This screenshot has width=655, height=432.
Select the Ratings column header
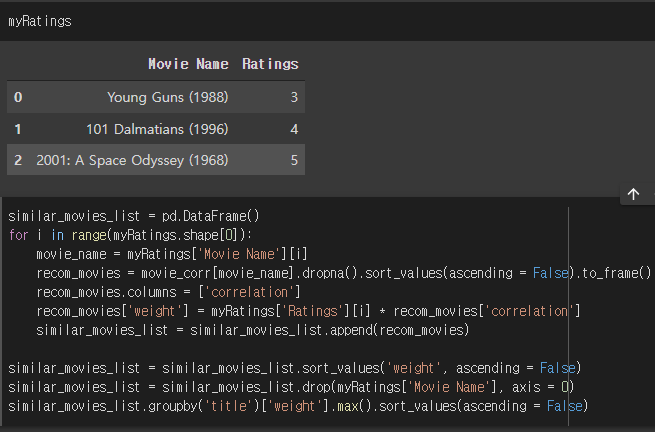pyautogui.click(x=270, y=64)
